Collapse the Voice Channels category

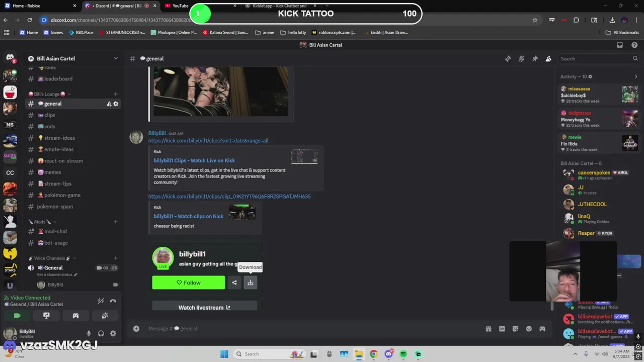click(x=52, y=258)
